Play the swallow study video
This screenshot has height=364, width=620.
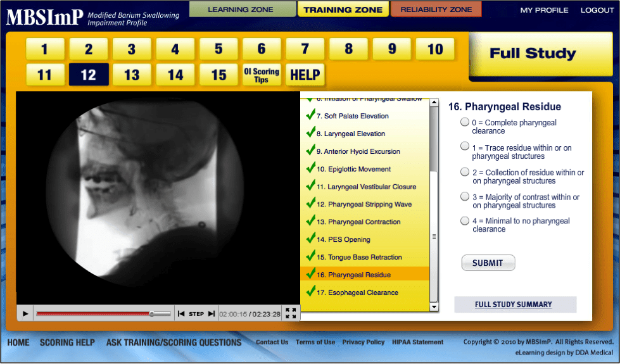[25, 313]
